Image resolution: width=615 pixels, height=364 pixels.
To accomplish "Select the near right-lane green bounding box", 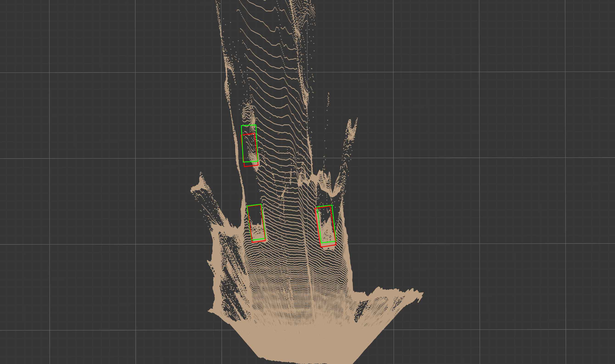I will coord(326,224).
